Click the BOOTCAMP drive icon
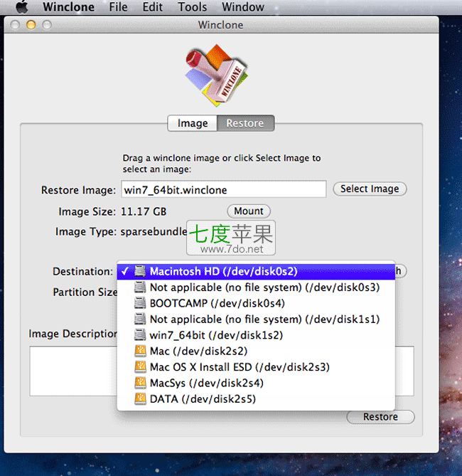462x476 pixels. (x=140, y=302)
